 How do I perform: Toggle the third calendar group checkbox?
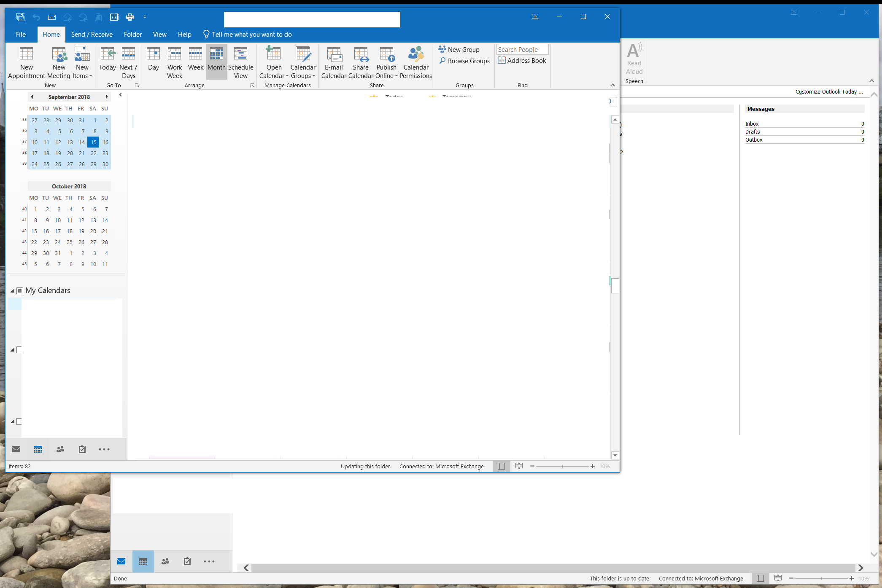[x=19, y=422]
